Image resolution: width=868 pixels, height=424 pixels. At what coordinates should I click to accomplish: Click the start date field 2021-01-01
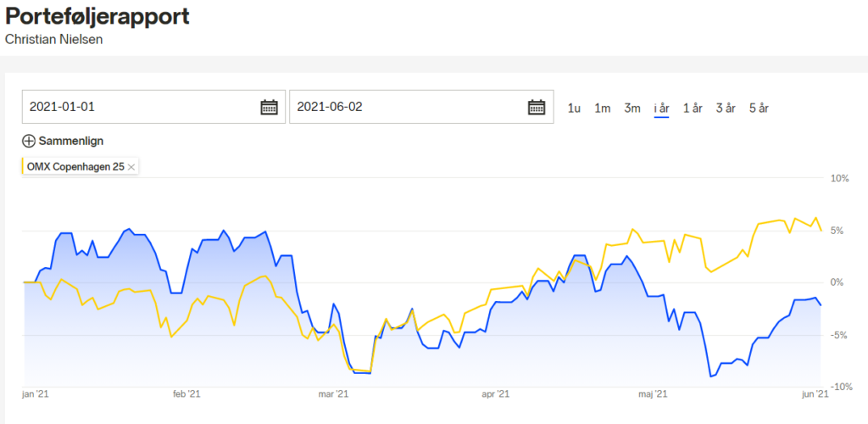(x=154, y=107)
